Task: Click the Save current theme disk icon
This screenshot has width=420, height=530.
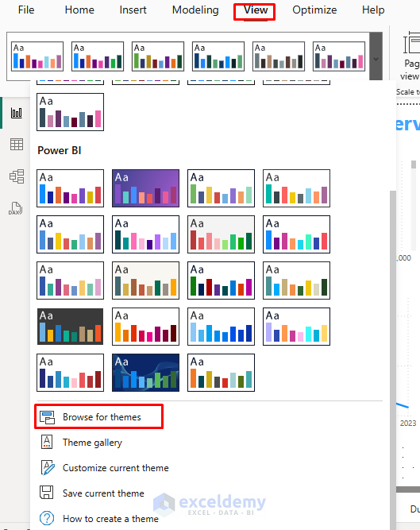Action: pyautogui.click(x=47, y=492)
